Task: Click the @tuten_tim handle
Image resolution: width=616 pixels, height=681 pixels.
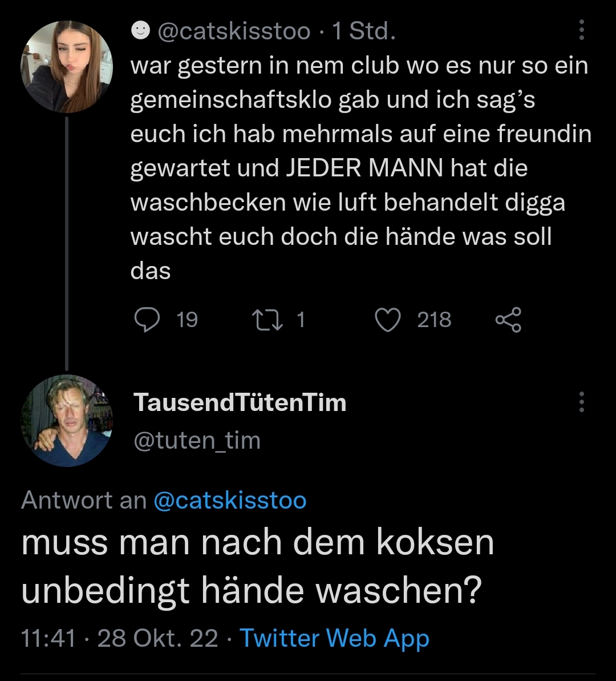Action: coord(197,440)
